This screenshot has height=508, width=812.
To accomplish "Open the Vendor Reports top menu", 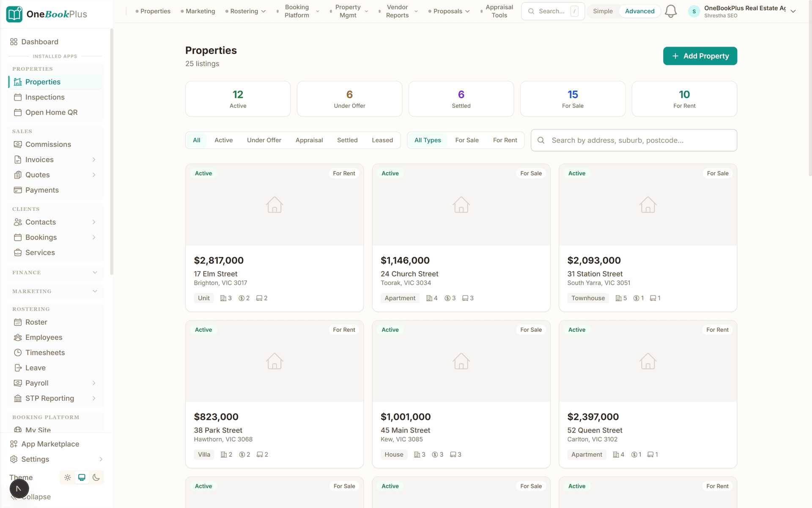I will (x=398, y=11).
